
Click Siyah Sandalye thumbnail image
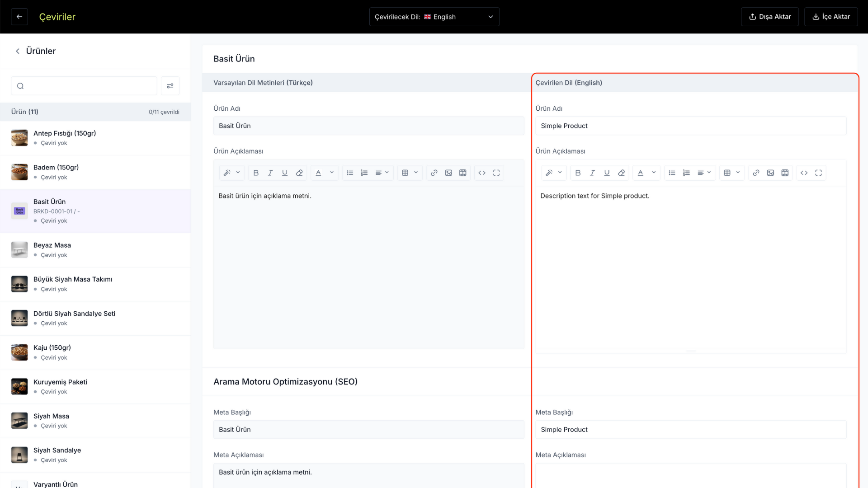pos(19,455)
